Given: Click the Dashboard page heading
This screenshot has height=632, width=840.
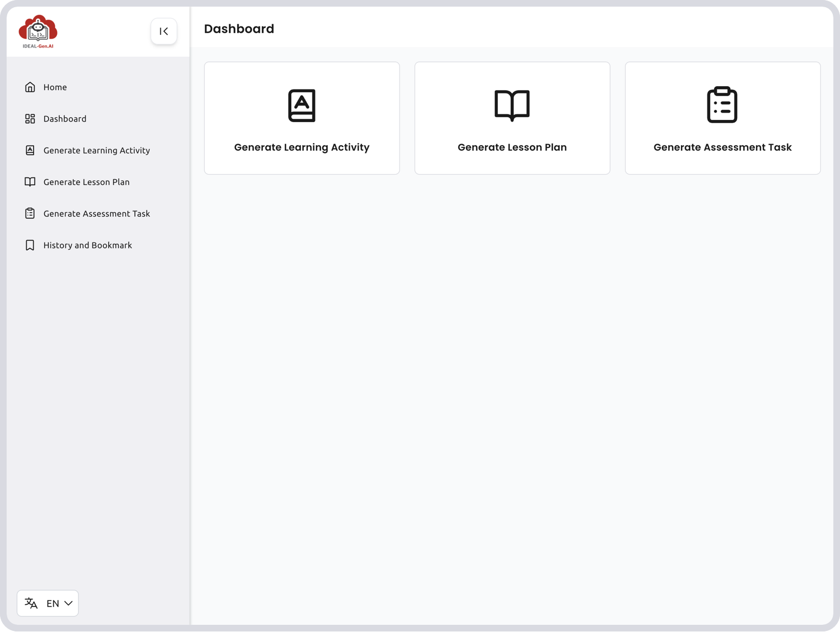Looking at the screenshot, I should (x=239, y=29).
